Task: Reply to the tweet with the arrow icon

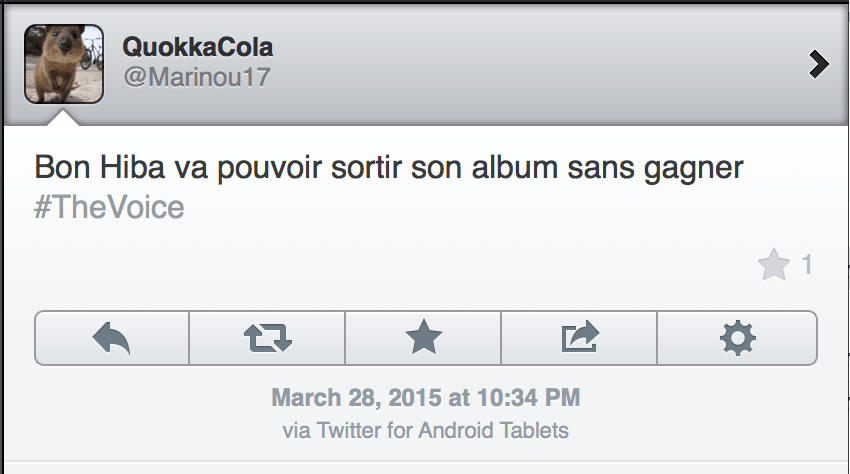Action: (x=112, y=339)
